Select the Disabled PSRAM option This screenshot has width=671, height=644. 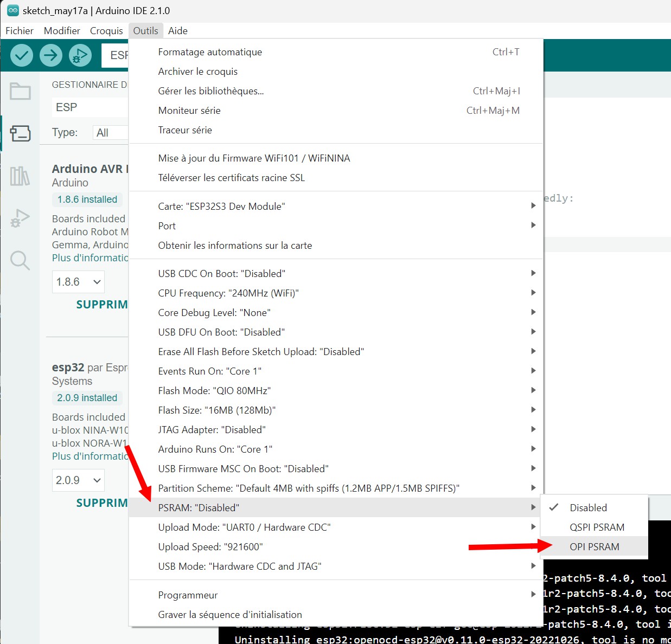(594, 508)
